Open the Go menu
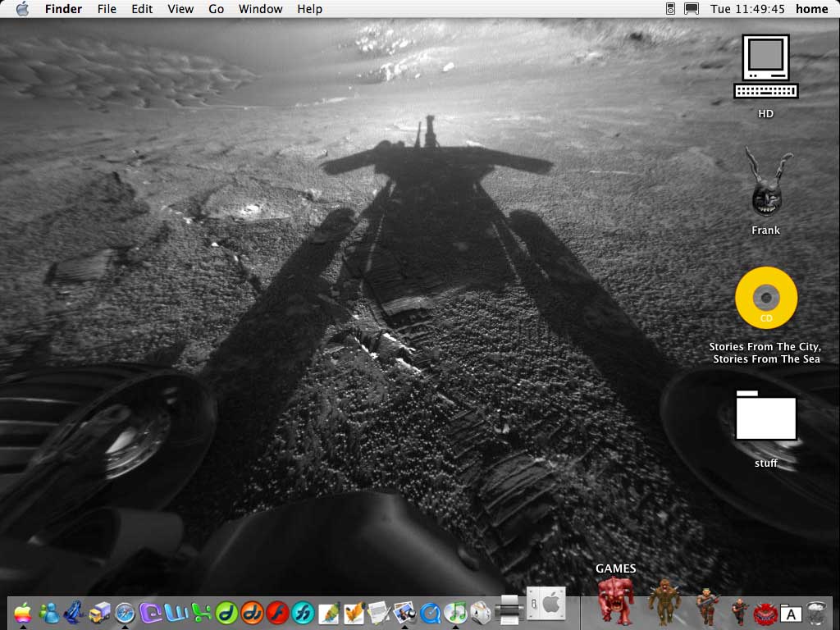840x630 pixels. [x=216, y=9]
